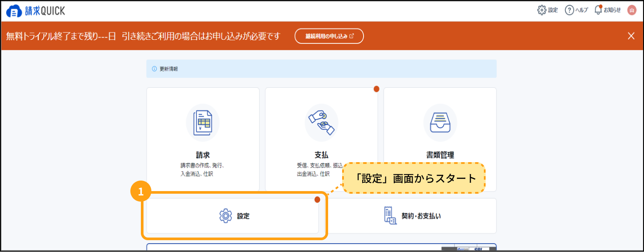Click the 請求 invoice document icon

(x=203, y=123)
